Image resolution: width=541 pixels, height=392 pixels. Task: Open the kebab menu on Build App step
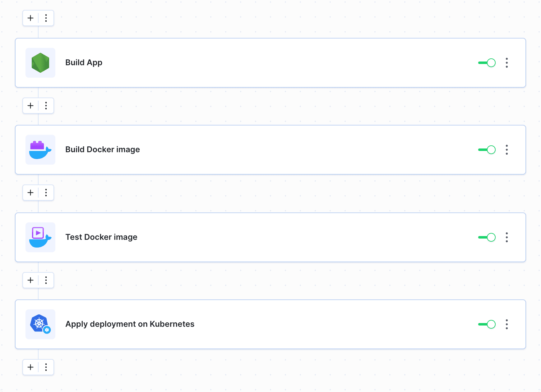pos(506,63)
